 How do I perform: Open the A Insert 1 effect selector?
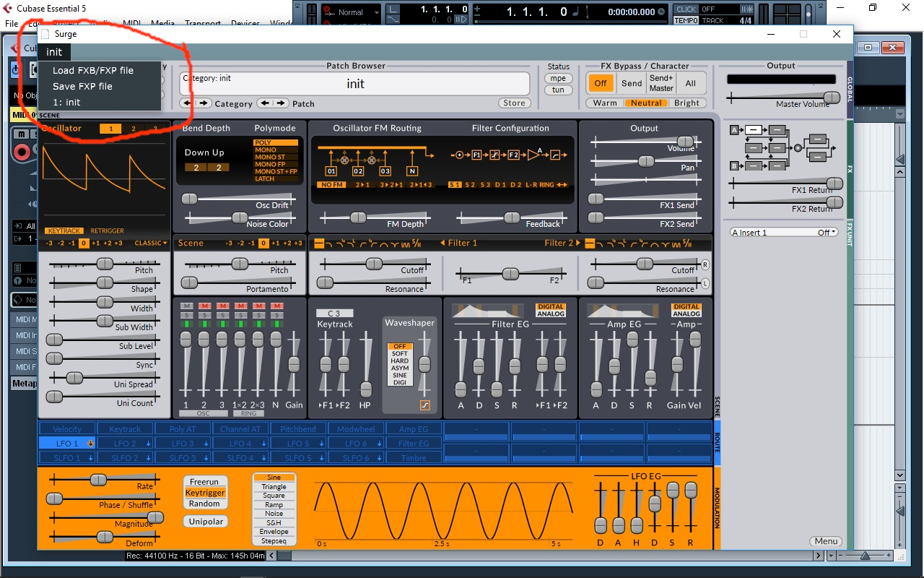coord(783,232)
